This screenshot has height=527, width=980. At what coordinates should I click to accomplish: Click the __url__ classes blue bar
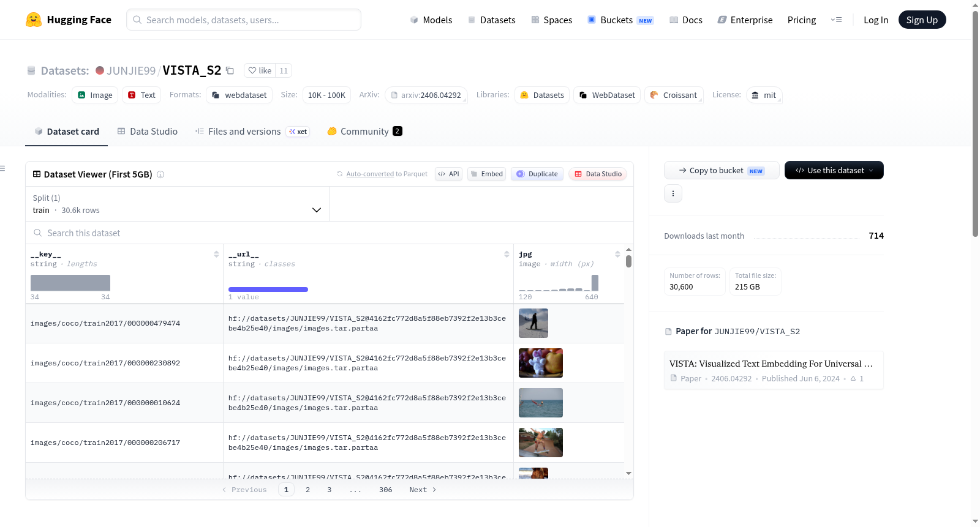[268, 290]
